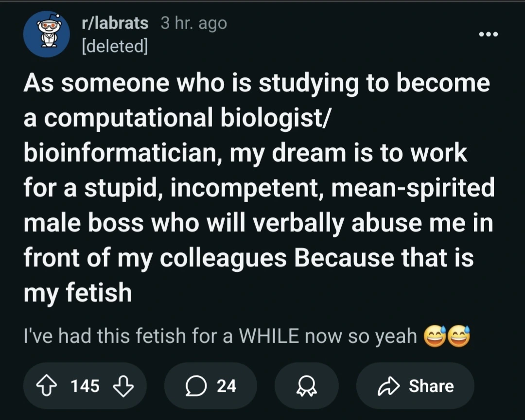Click the [deleted] username
525x420 pixels.
[x=115, y=46]
